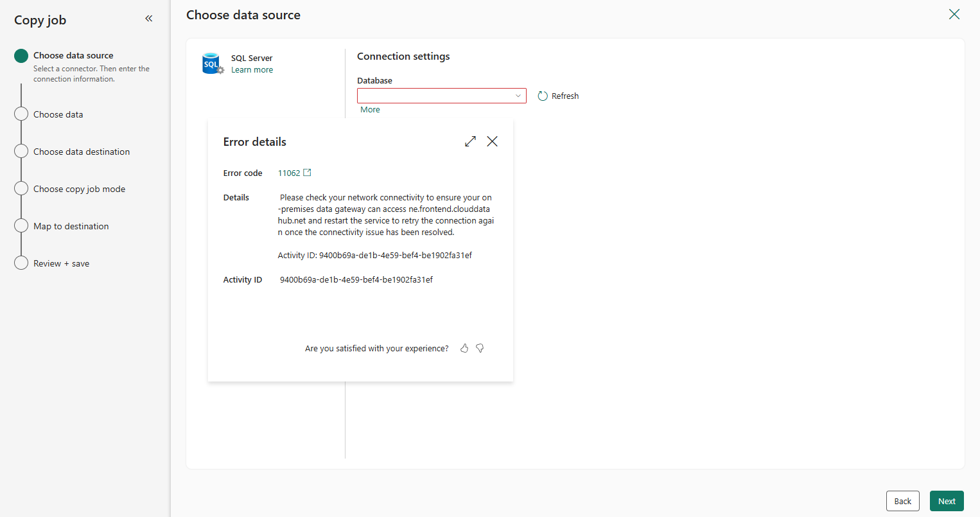Close the Error details dialog
Viewport: 980px width, 517px height.
click(493, 141)
